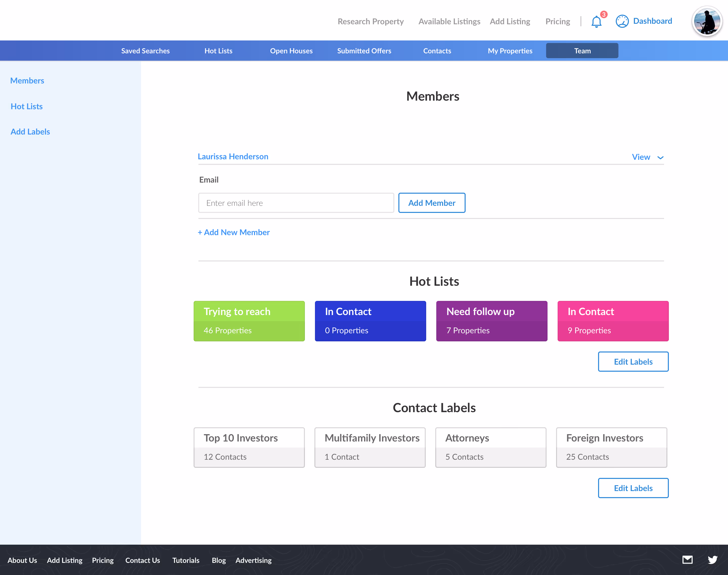Click Research Property in top navigation
The width and height of the screenshot is (728, 575).
(371, 21)
